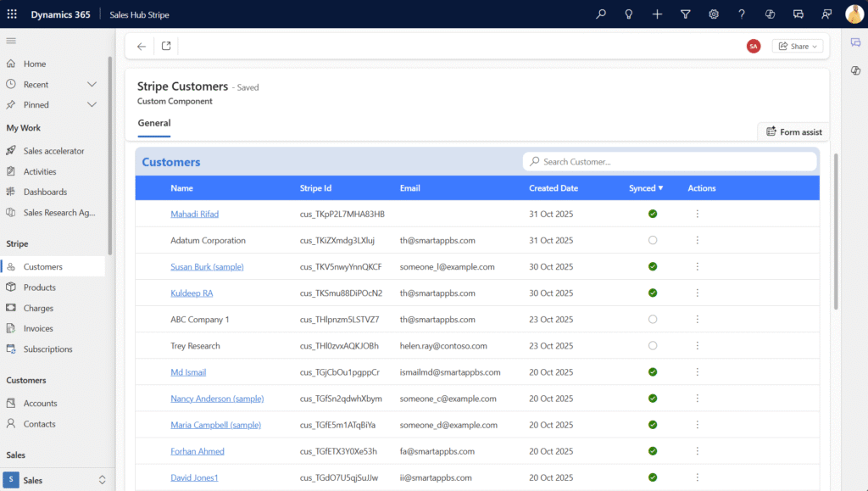Click the search magnifier in top bar
The width and height of the screenshot is (868, 491).
point(601,14)
